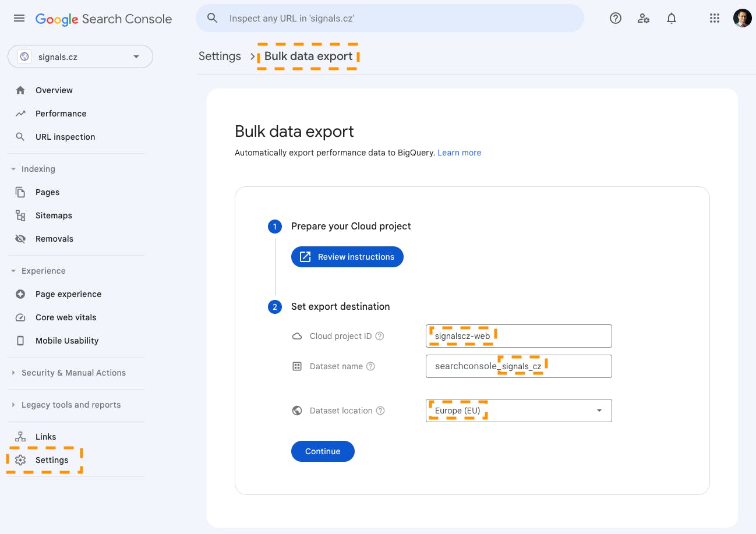This screenshot has width=756, height=534.
Task: Open Page experience report
Action: [x=68, y=294]
